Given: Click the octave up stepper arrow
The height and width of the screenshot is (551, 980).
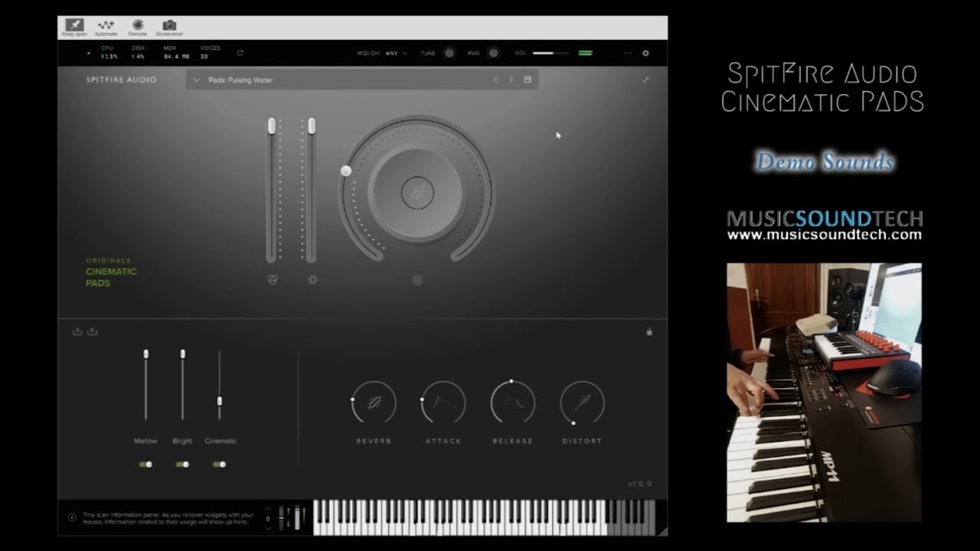Looking at the screenshot, I should click(x=268, y=510).
